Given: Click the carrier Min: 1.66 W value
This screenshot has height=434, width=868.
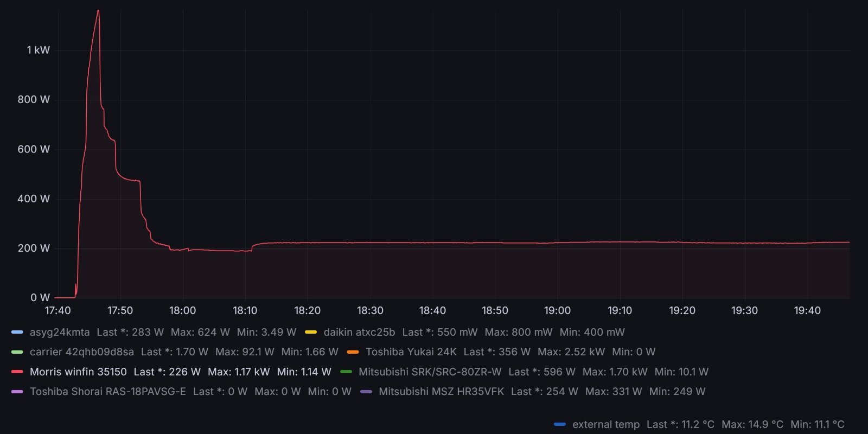Looking at the screenshot, I should [310, 352].
